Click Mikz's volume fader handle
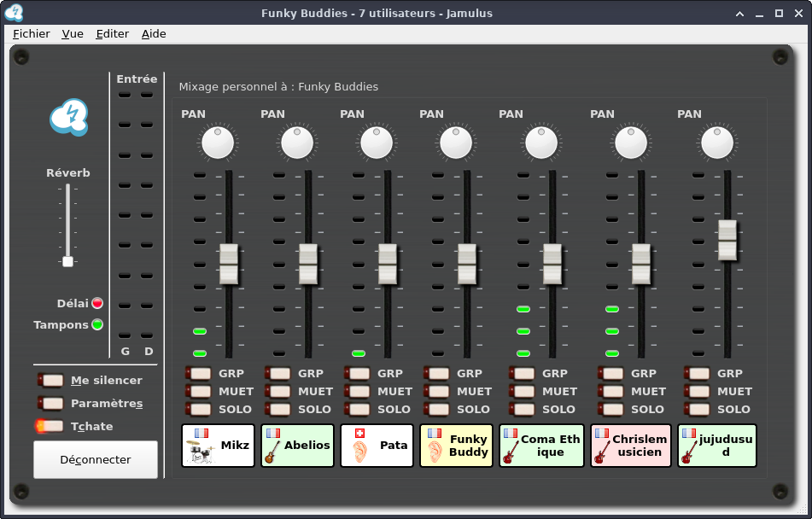 coord(229,264)
